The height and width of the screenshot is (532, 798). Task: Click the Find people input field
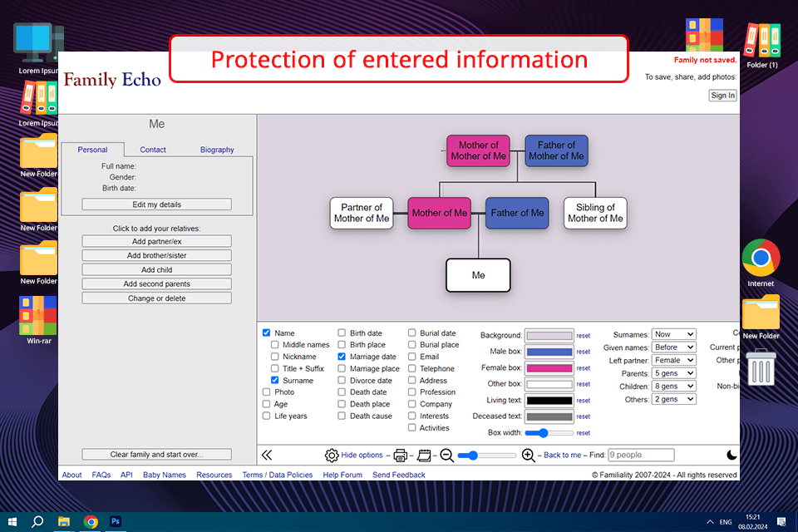(x=641, y=456)
